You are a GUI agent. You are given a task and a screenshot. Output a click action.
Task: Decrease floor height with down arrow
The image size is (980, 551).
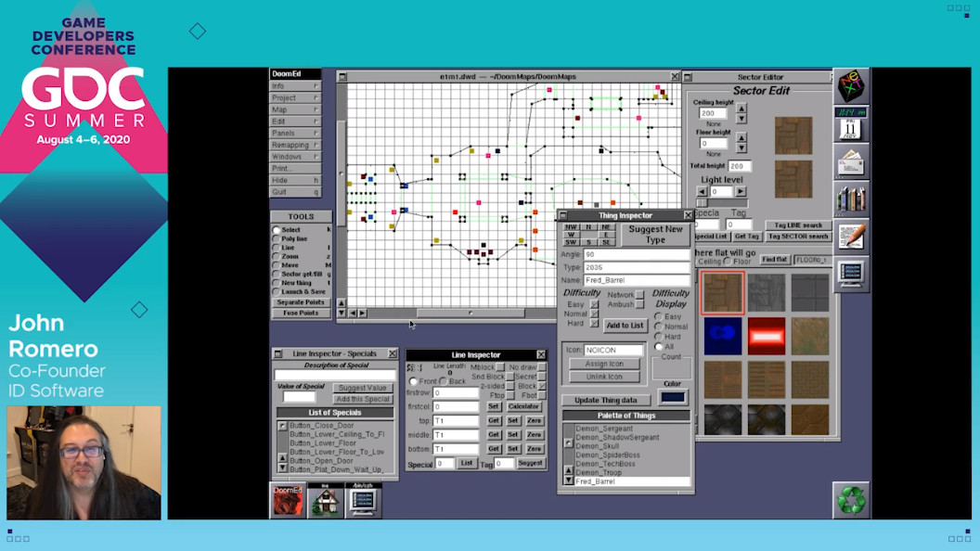(741, 147)
